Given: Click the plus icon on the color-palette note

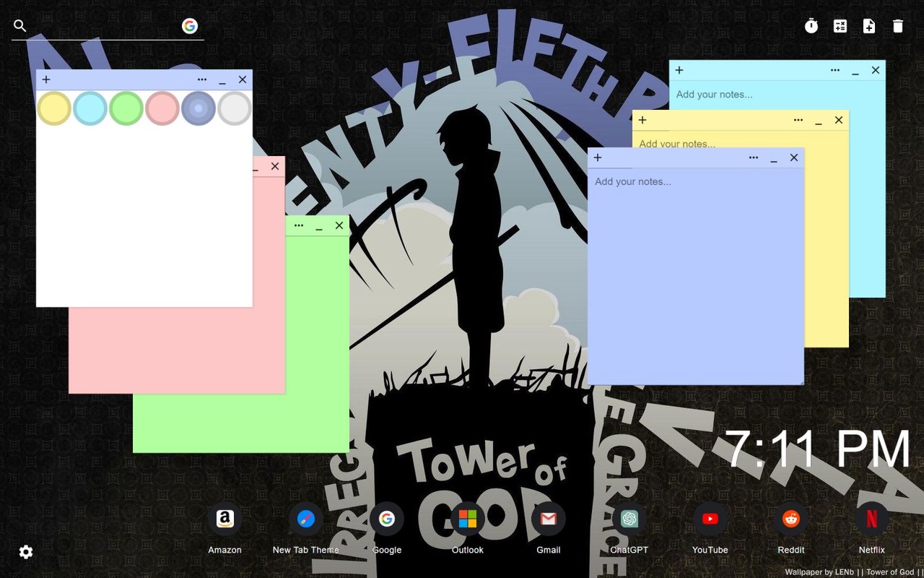Looking at the screenshot, I should (x=46, y=79).
